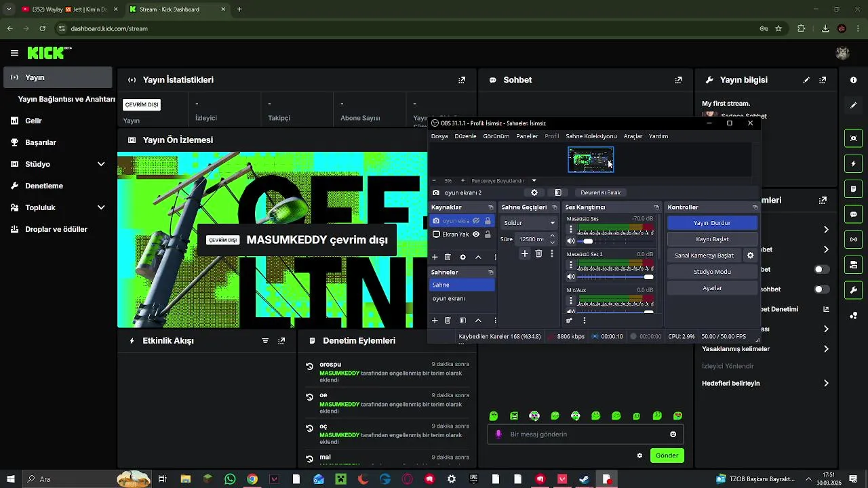Pop out the Etkinlik Akışı panel
Image resolution: width=868 pixels, height=488 pixels.
coord(281,341)
